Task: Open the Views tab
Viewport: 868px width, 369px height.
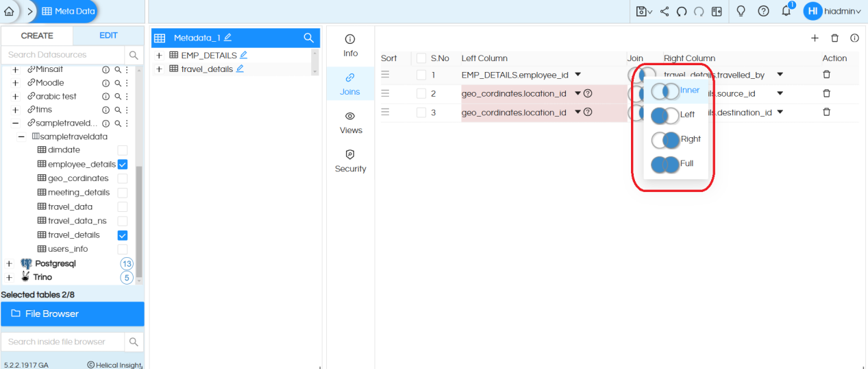Action: pos(350,123)
